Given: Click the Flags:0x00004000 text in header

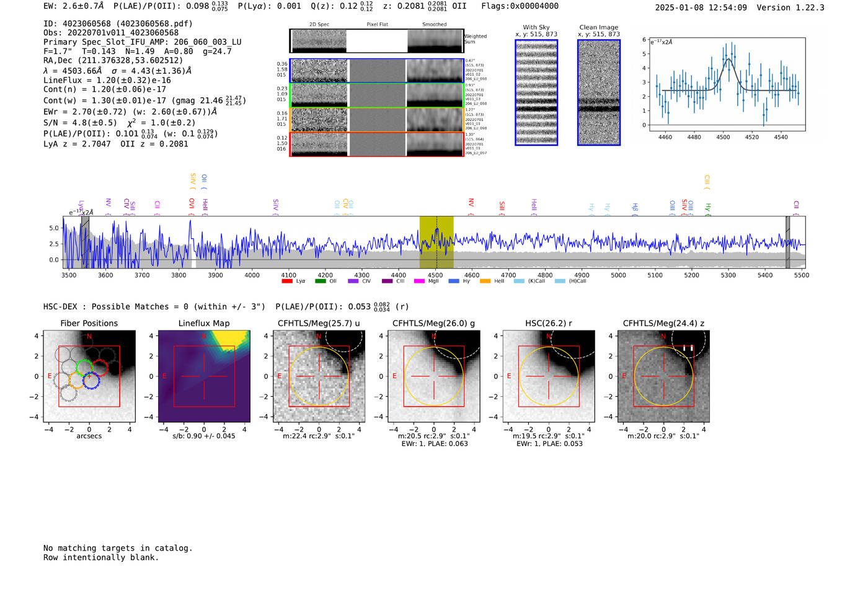Looking at the screenshot, I should 520,6.
